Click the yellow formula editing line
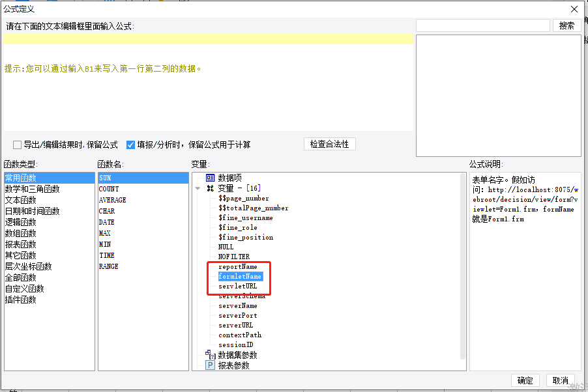The height and width of the screenshot is (392, 588). point(209,39)
